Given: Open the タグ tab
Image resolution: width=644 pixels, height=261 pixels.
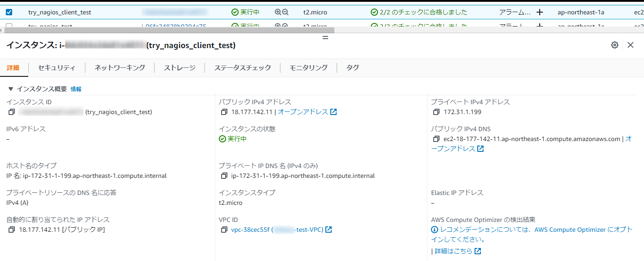Looking at the screenshot, I should point(353,68).
